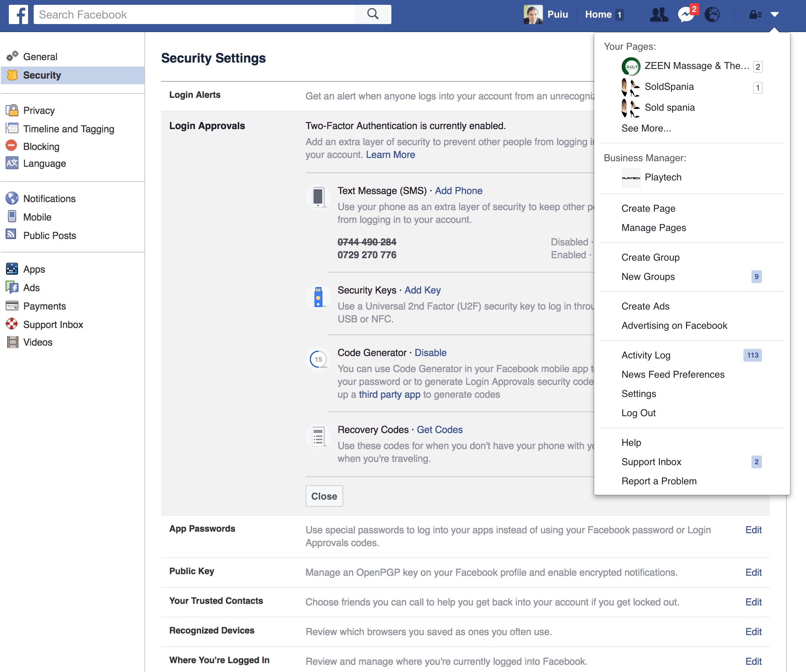Click the Notifications globe sidebar icon
The image size is (806, 672).
pos(12,198)
